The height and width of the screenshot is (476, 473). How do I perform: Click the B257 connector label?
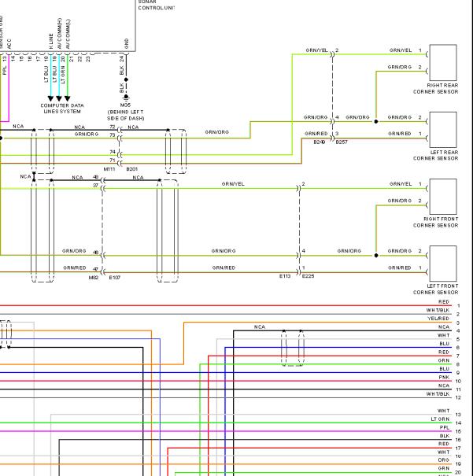tap(342, 142)
